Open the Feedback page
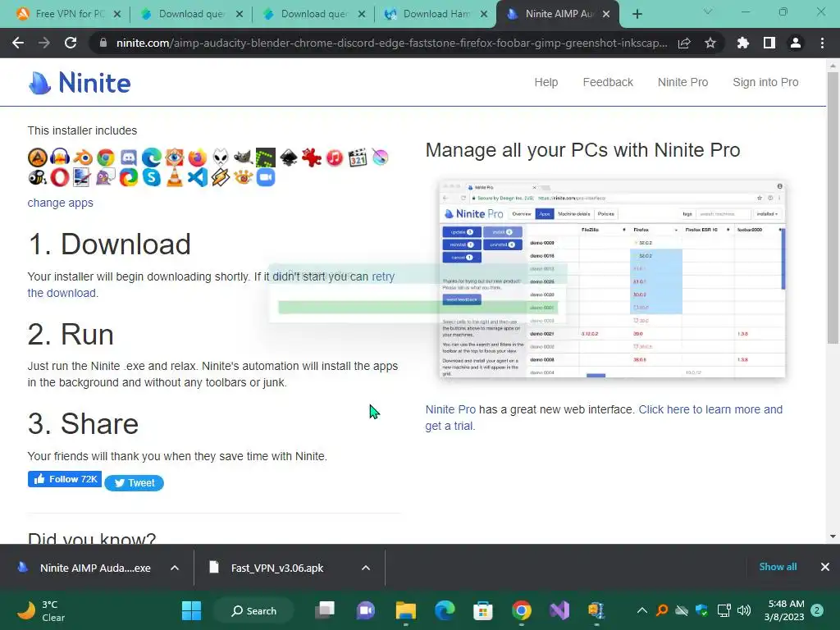This screenshot has height=630, width=840. click(x=608, y=82)
